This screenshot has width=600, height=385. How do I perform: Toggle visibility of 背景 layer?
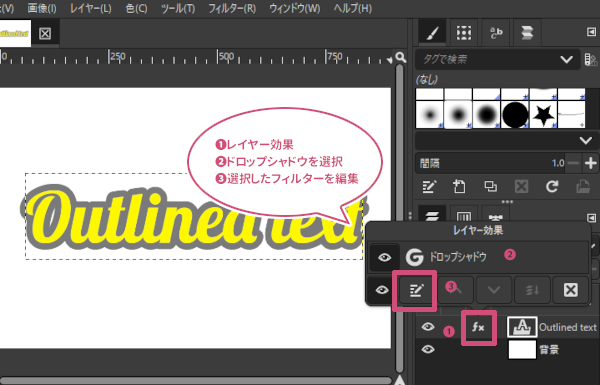(428, 349)
